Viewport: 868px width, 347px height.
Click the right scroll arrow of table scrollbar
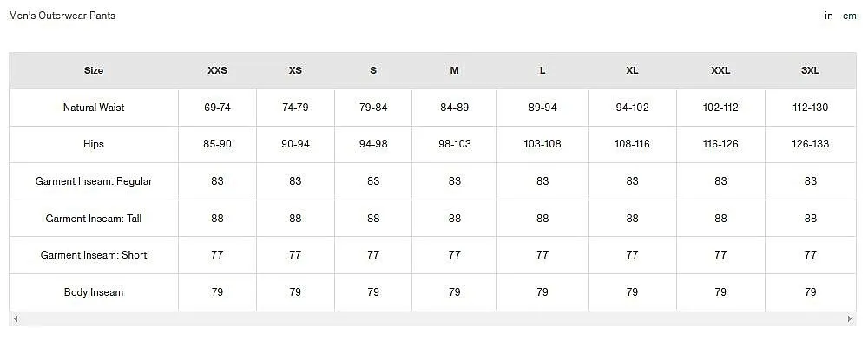850,318
